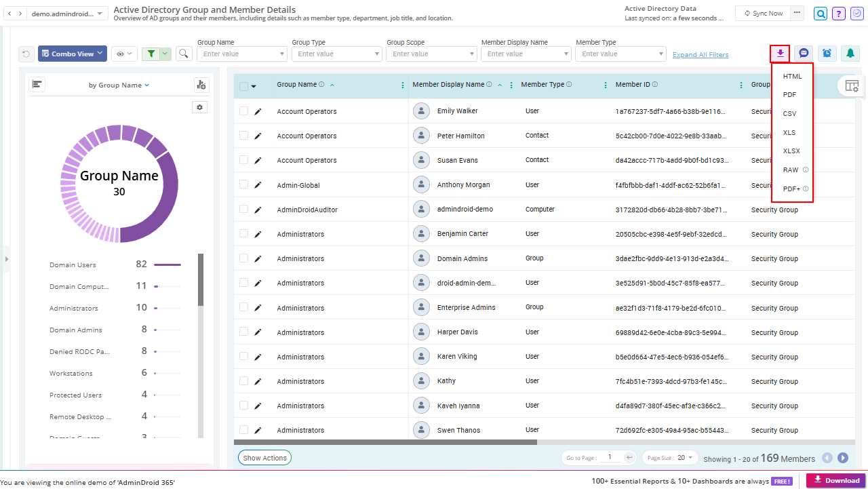The height and width of the screenshot is (489, 868).
Task: Go to next page arrow
Action: tap(843, 458)
